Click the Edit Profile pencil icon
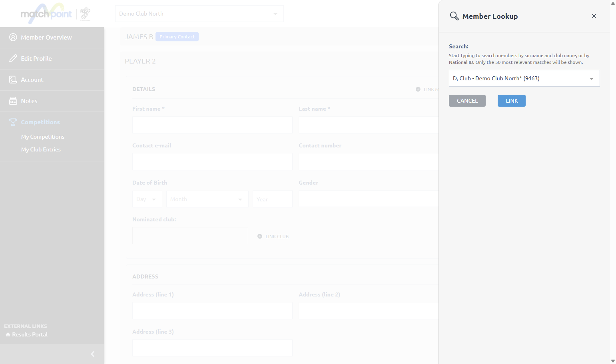Screen dimensions: 616x364 13,58
